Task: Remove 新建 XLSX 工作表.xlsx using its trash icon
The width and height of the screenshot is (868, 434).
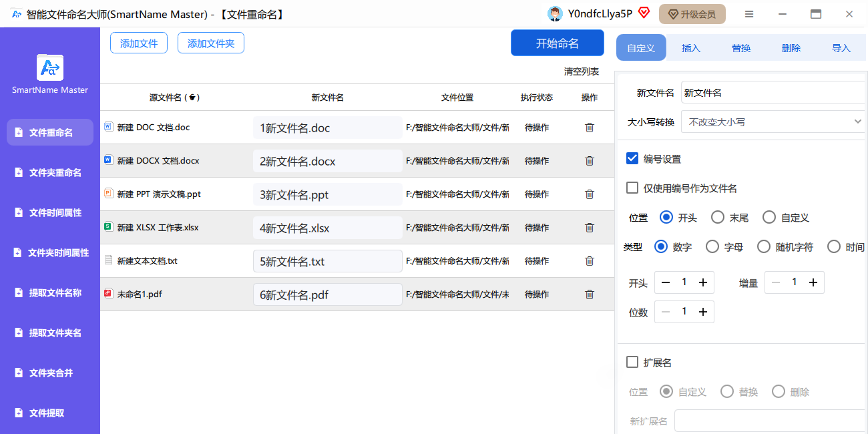Action: [589, 228]
